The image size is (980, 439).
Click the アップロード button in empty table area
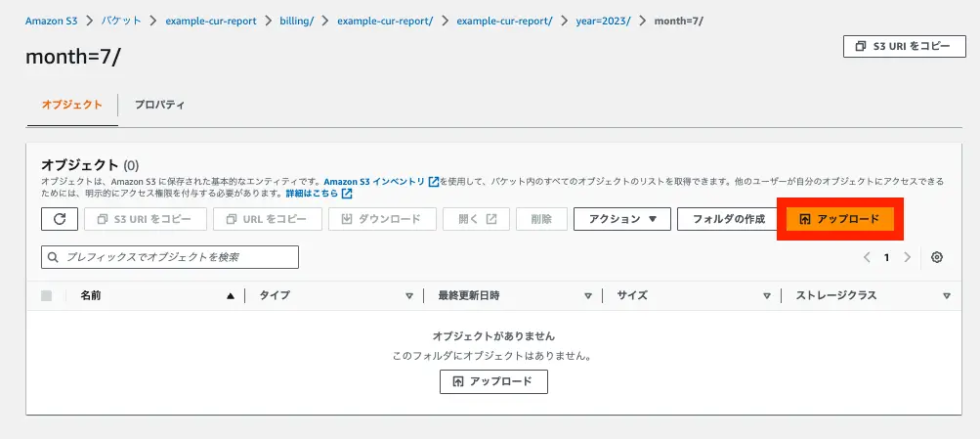click(493, 381)
